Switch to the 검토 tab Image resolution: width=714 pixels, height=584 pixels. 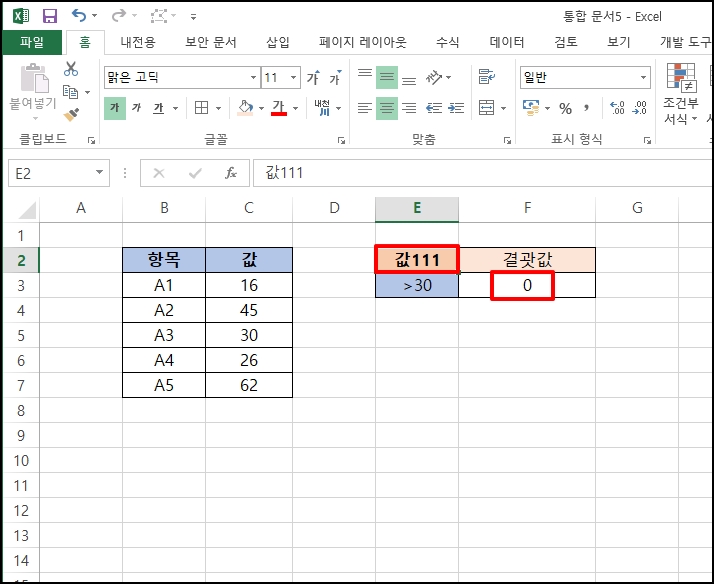[566, 42]
